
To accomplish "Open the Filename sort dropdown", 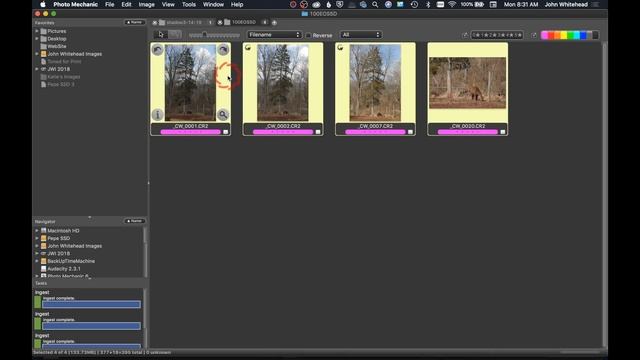I will (274, 35).
